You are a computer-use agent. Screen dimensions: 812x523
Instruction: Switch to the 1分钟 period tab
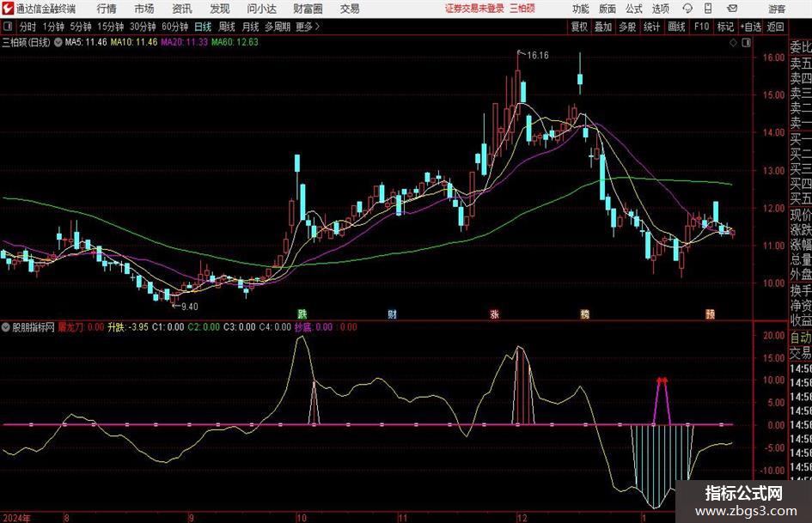(53, 27)
